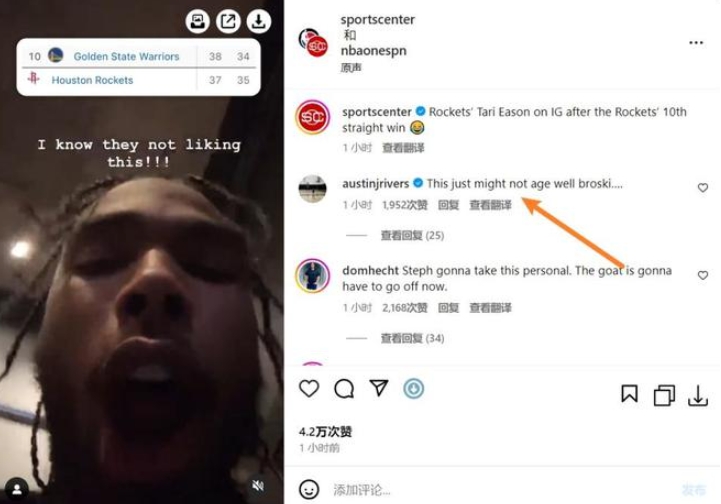Open comments via the speech bubble icon
This screenshot has height=504, width=721.
pyautogui.click(x=344, y=389)
